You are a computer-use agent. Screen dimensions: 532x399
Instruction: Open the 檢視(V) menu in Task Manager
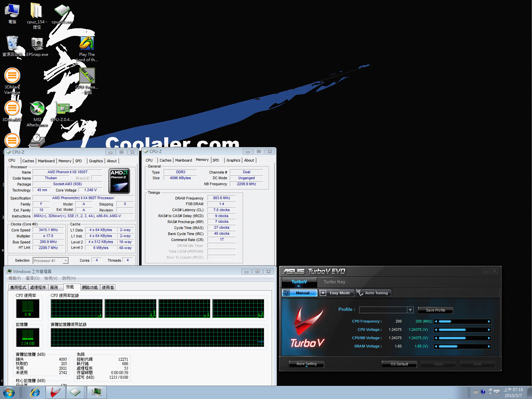tap(51, 278)
